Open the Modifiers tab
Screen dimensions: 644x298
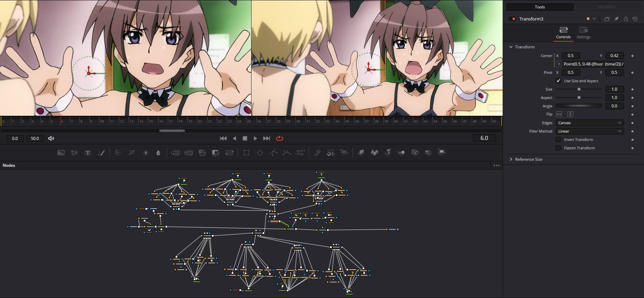[607, 7]
